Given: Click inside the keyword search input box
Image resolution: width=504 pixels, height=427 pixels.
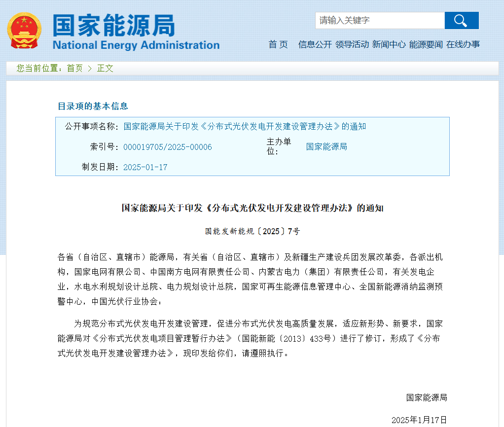Looking at the screenshot, I should pos(380,21).
